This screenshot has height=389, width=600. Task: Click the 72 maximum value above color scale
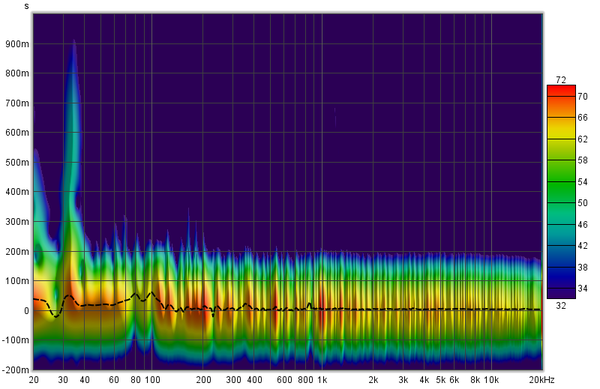point(561,80)
